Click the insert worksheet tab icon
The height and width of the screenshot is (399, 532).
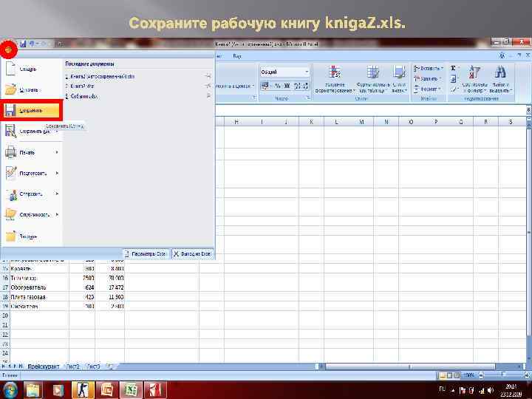pyautogui.click(x=111, y=366)
